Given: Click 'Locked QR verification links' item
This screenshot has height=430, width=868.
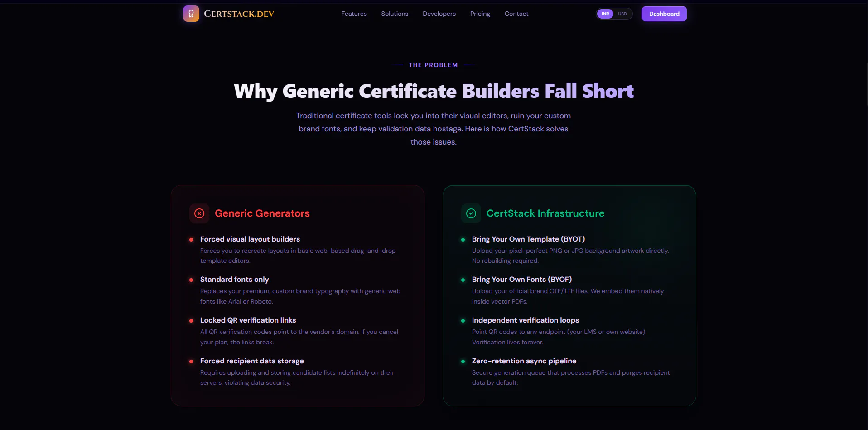Looking at the screenshot, I should (x=248, y=320).
